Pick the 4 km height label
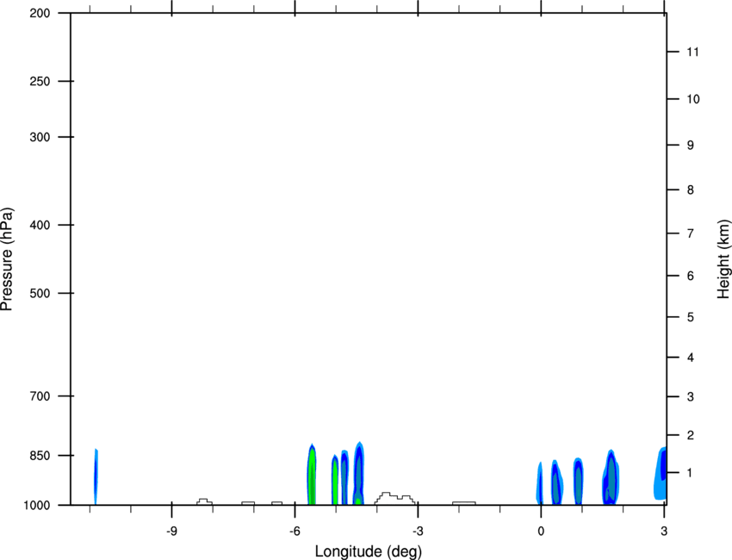The image size is (732, 560). 690,358
